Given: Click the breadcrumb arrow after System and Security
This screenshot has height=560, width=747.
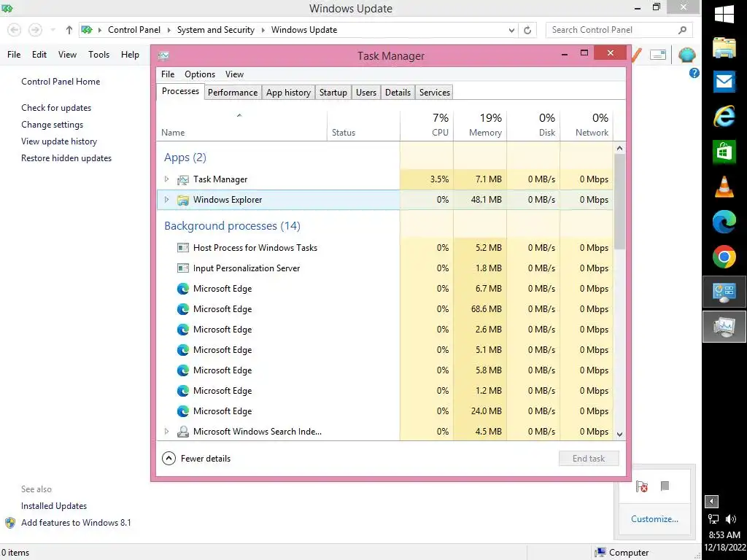Looking at the screenshot, I should point(263,30).
